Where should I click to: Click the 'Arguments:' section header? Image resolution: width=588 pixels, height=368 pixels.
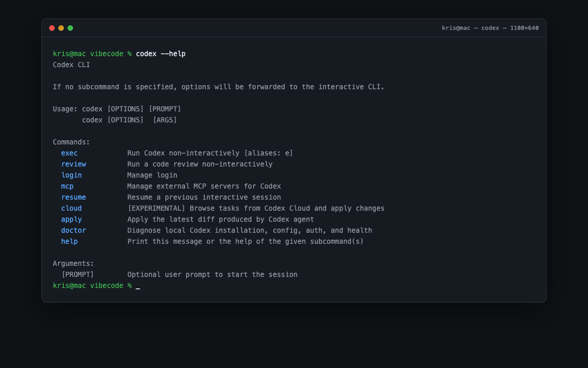pos(73,264)
